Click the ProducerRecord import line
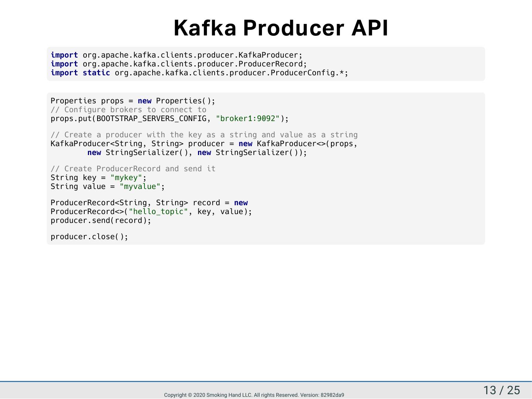 (x=179, y=64)
